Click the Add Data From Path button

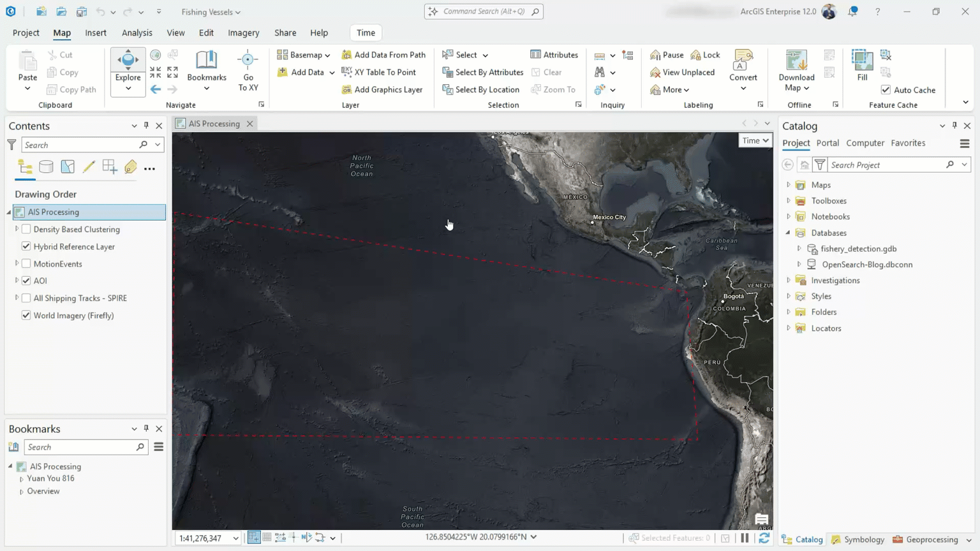[x=383, y=55]
